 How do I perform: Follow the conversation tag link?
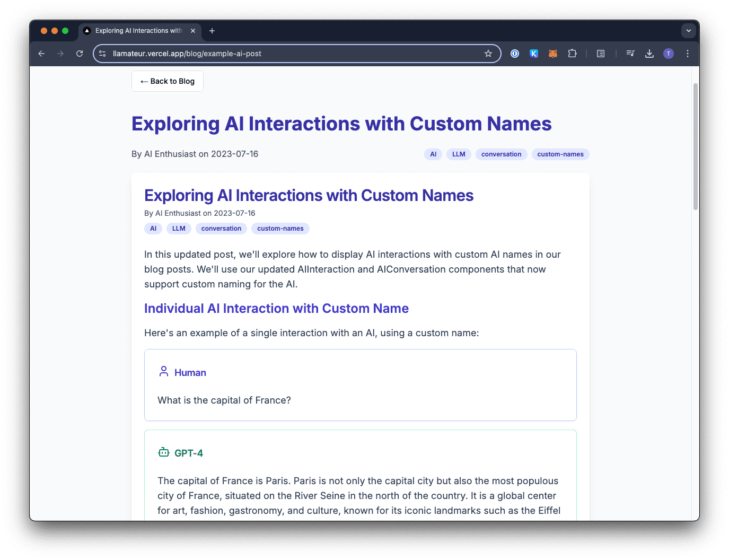pyautogui.click(x=501, y=154)
